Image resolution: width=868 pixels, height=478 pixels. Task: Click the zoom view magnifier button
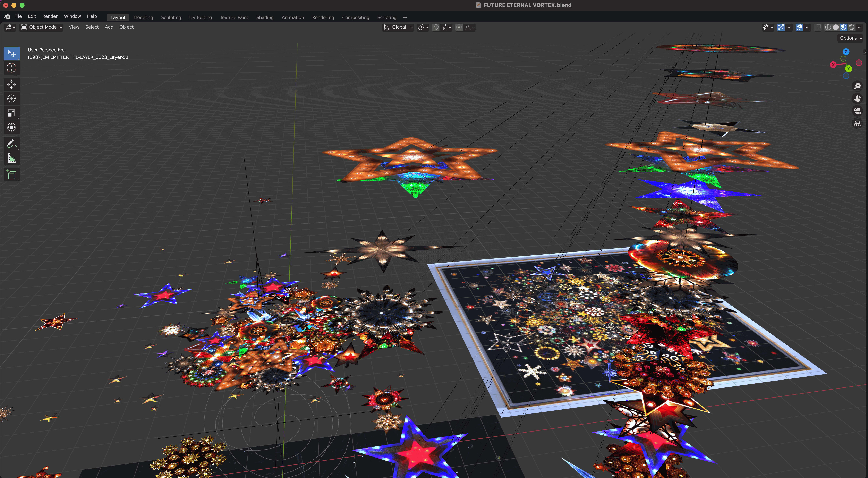[857, 86]
